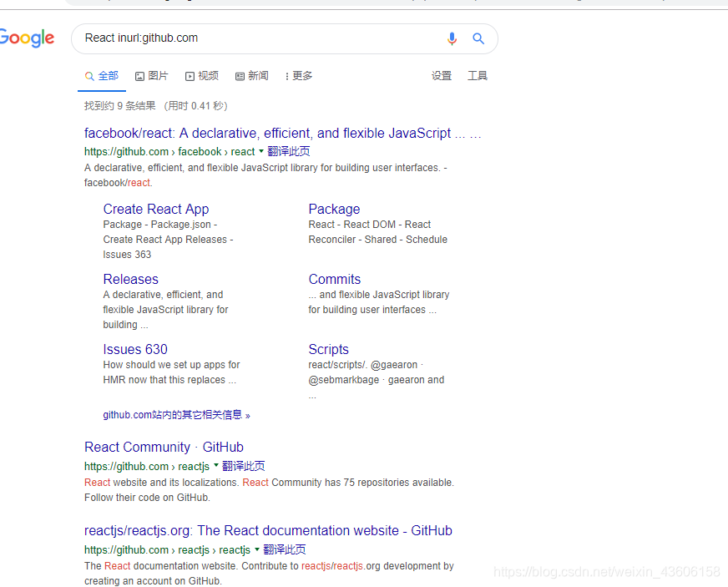This screenshot has height=587, width=728.
Task: Open 工具 search tools
Action: pos(478,76)
